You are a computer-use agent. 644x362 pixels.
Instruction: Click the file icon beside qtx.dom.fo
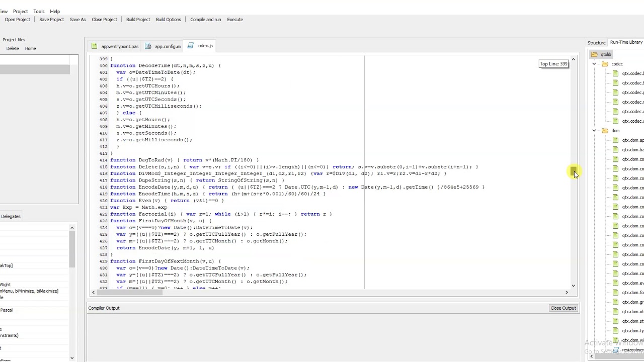615,293
